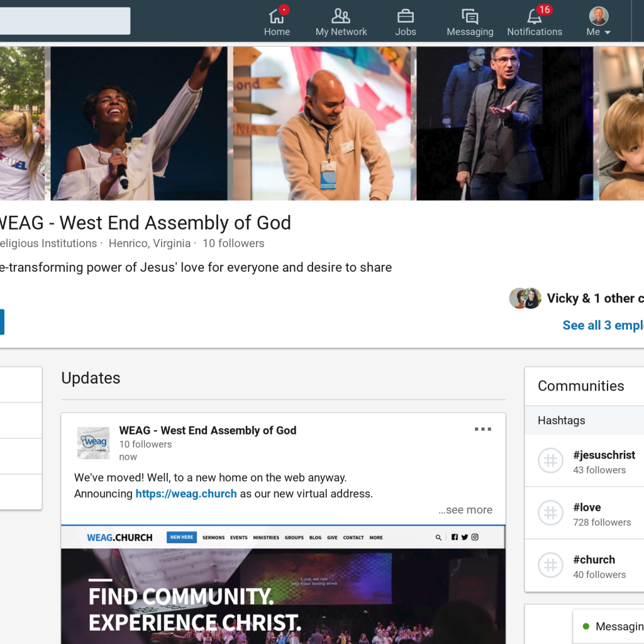Image resolution: width=644 pixels, height=644 pixels.
Task: Open the Home feed icon
Action: (x=277, y=16)
